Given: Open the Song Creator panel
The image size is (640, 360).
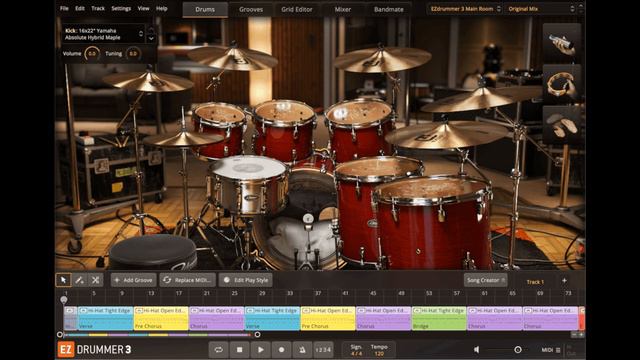Looking at the screenshot, I should point(485,280).
